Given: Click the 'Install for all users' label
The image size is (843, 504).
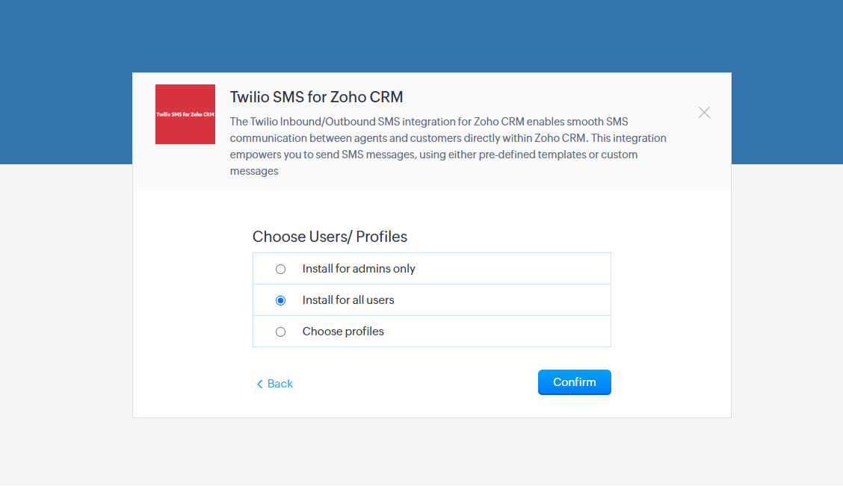Looking at the screenshot, I should pyautogui.click(x=348, y=300).
